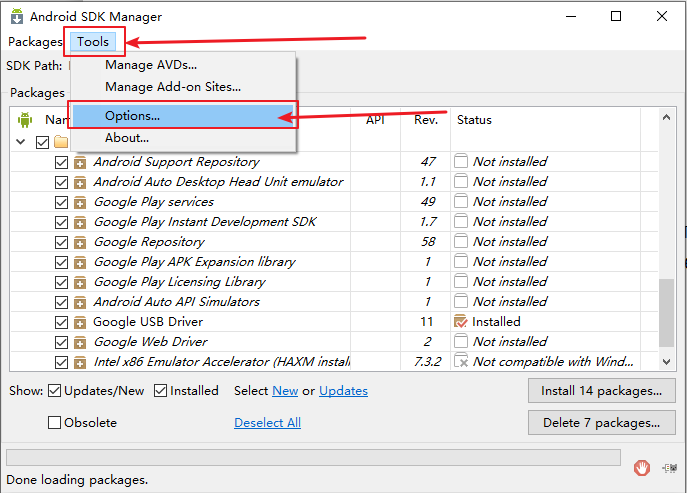Toggle Android Support Repository checkbox

click(x=61, y=163)
